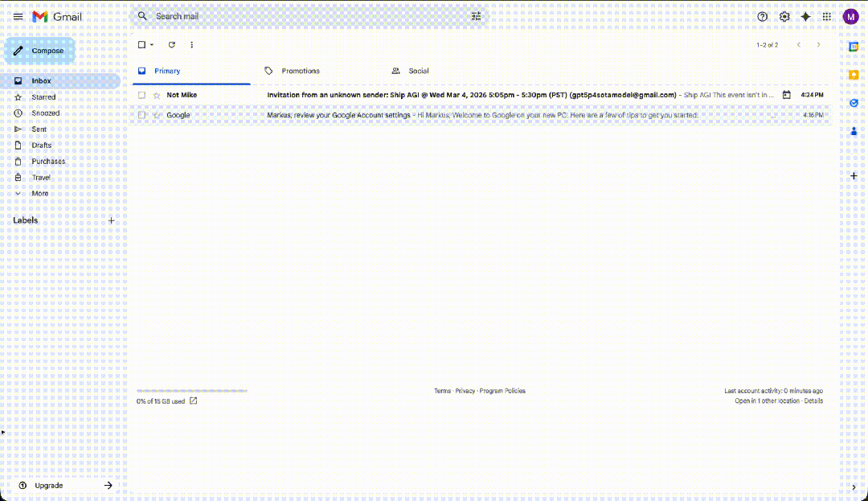Open Tasks in the side panel
The image size is (868, 501).
pos(854,103)
